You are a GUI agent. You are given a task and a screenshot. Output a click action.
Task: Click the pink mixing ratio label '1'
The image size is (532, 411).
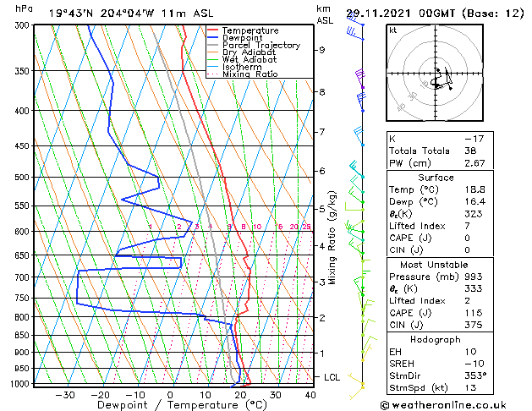pyautogui.click(x=151, y=227)
